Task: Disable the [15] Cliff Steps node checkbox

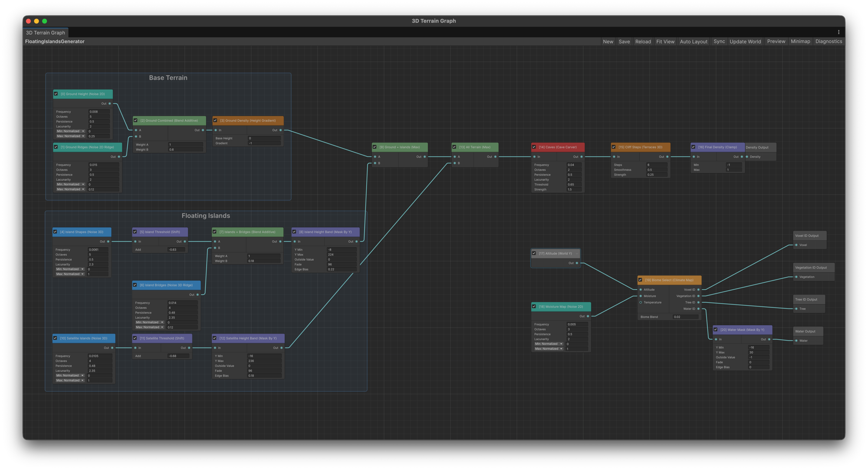Action: coord(614,147)
